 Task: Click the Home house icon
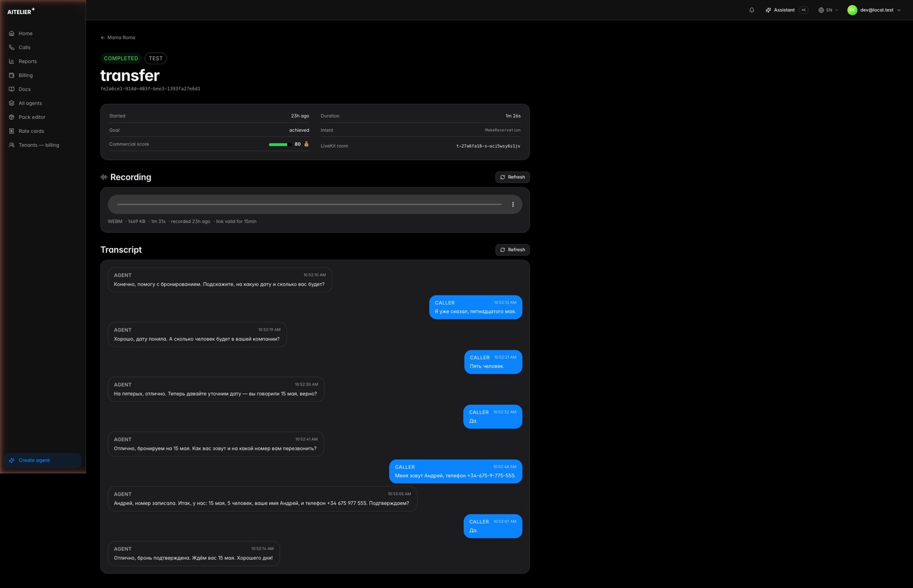(x=11, y=33)
